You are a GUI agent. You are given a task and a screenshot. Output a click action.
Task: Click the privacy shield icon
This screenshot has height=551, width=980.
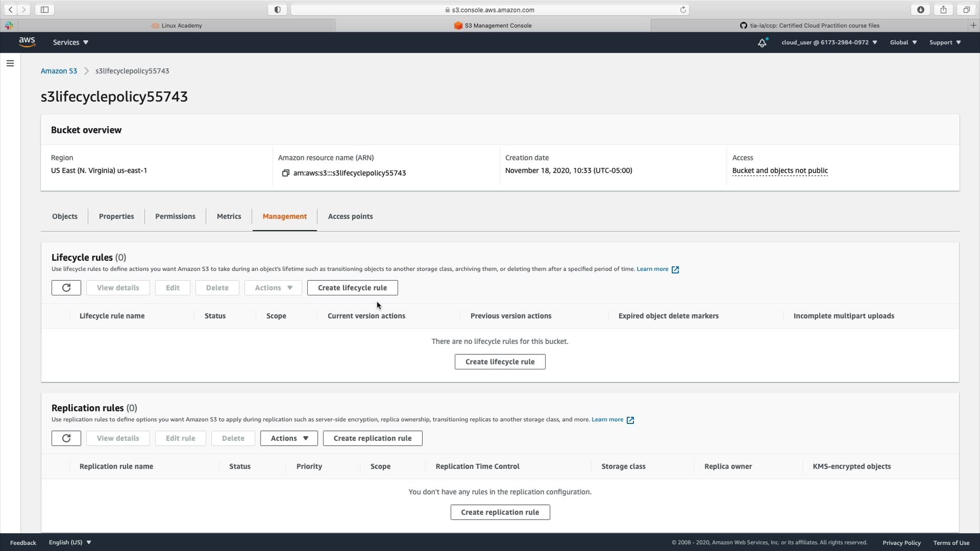point(277,9)
